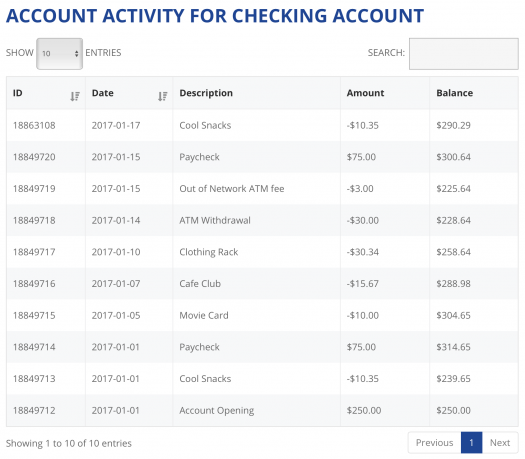Click the Account Activity page heading

pyautogui.click(x=215, y=16)
